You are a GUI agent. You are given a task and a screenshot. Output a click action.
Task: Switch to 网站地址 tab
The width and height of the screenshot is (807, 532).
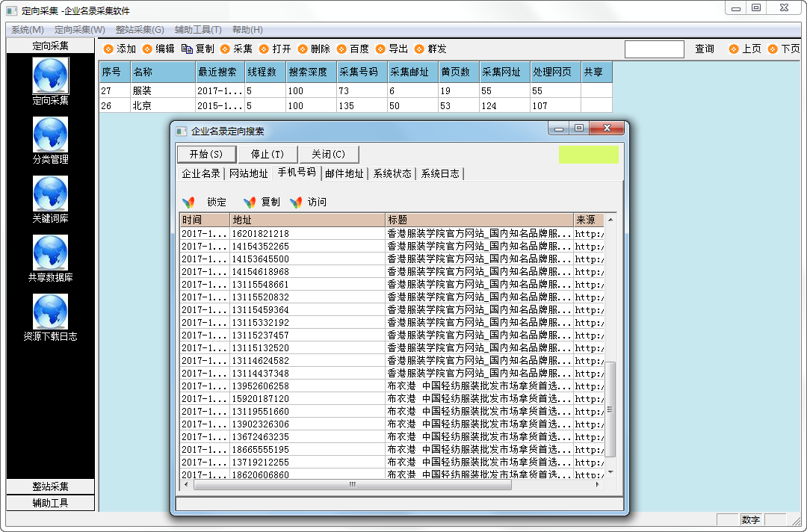click(249, 173)
